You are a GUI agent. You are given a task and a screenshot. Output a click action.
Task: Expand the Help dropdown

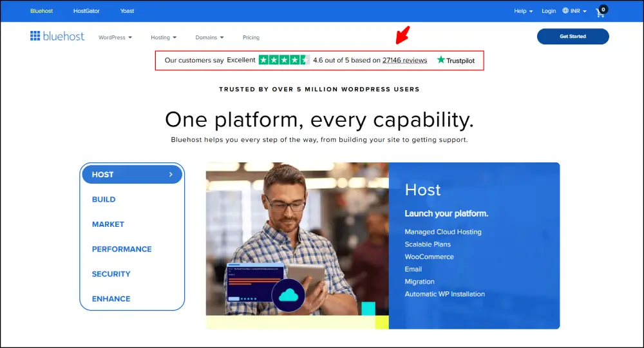tap(523, 11)
